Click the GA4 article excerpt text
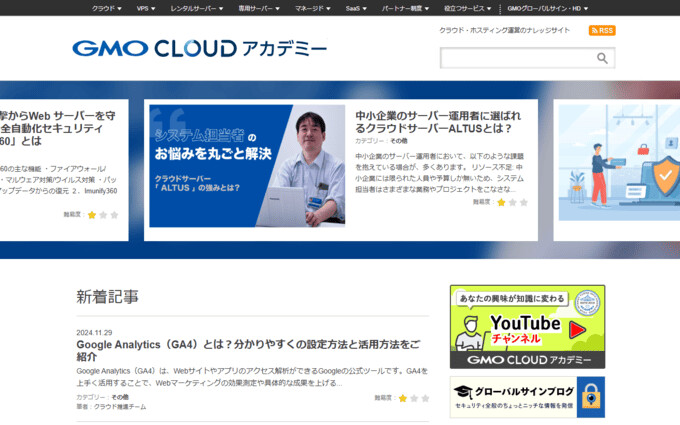 point(252,377)
